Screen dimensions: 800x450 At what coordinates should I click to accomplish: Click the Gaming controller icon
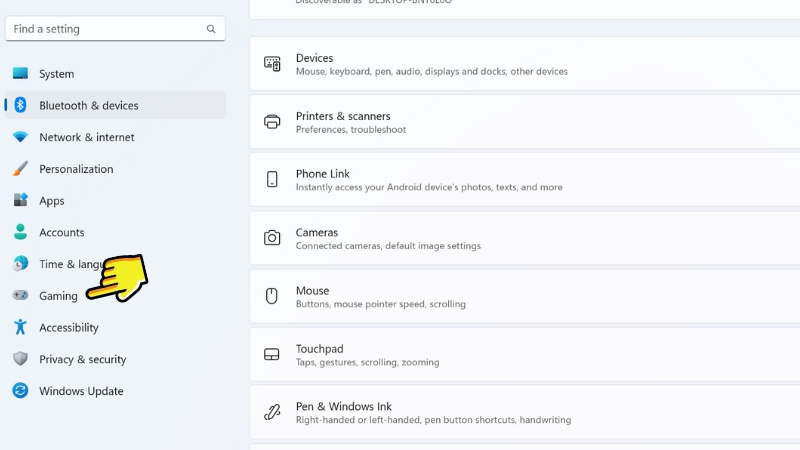pos(20,295)
